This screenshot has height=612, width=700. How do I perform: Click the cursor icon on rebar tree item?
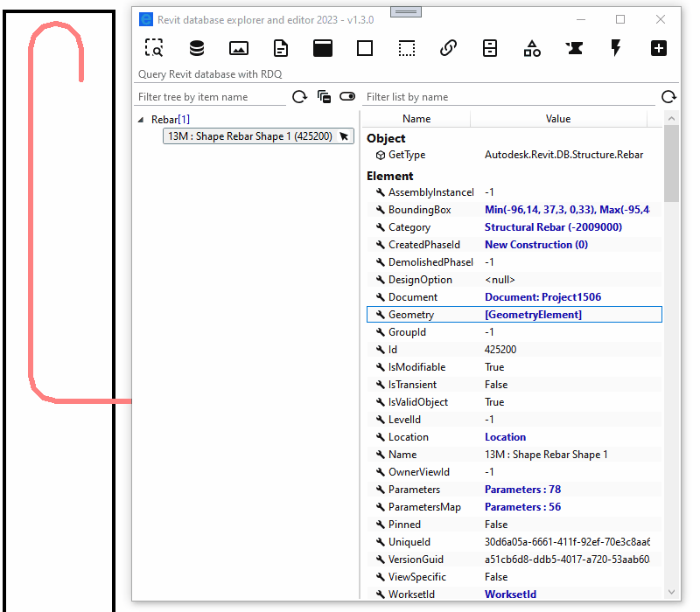coord(344,136)
